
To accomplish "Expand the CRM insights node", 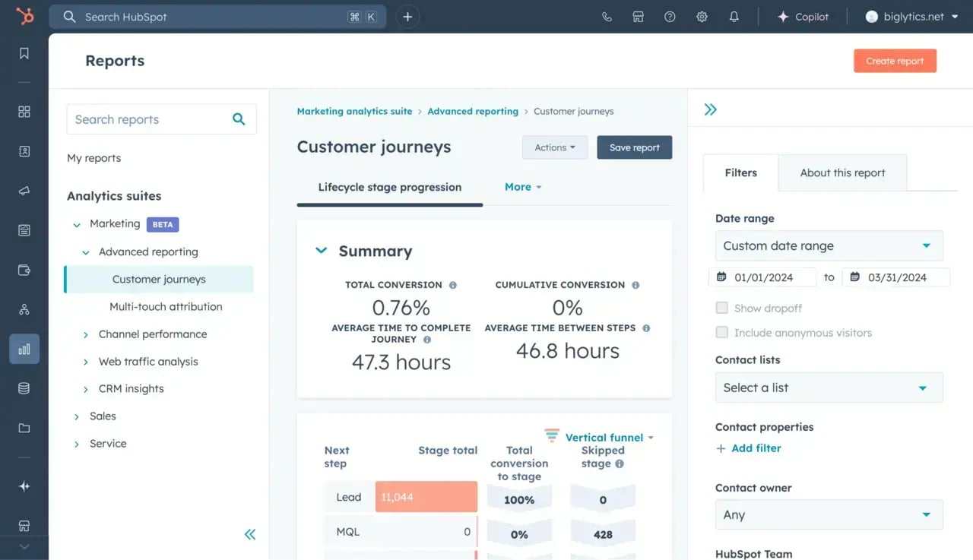I will 86,389.
